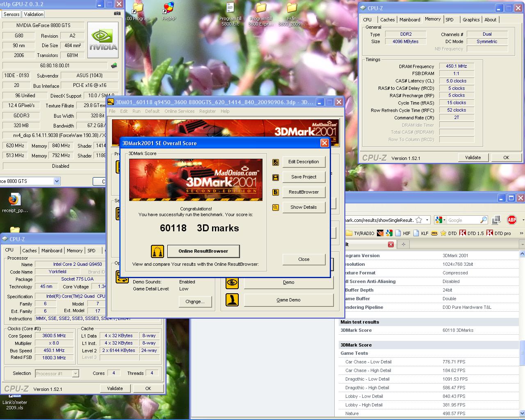
Task: Switch to Sensors tab in GPU-Z
Action: pos(11,14)
